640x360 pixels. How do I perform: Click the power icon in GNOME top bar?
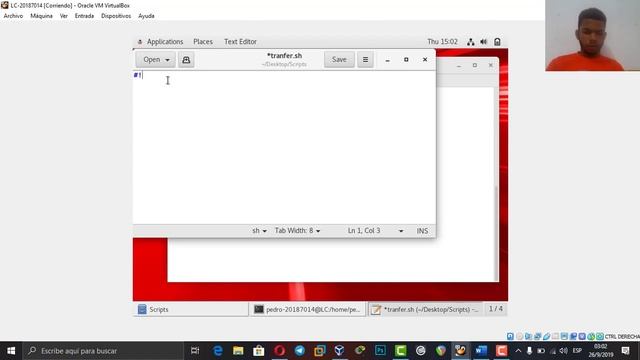click(x=497, y=42)
